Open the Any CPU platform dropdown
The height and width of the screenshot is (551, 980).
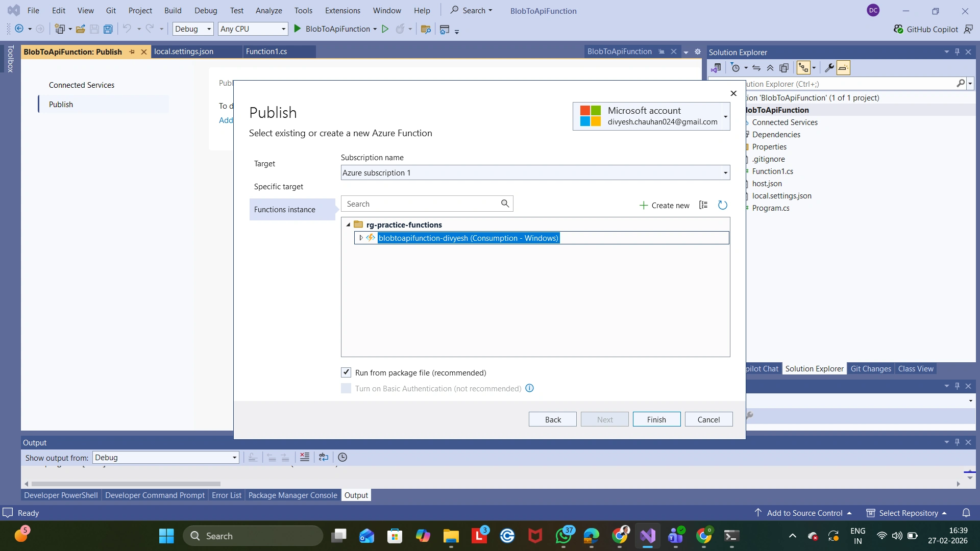(253, 29)
